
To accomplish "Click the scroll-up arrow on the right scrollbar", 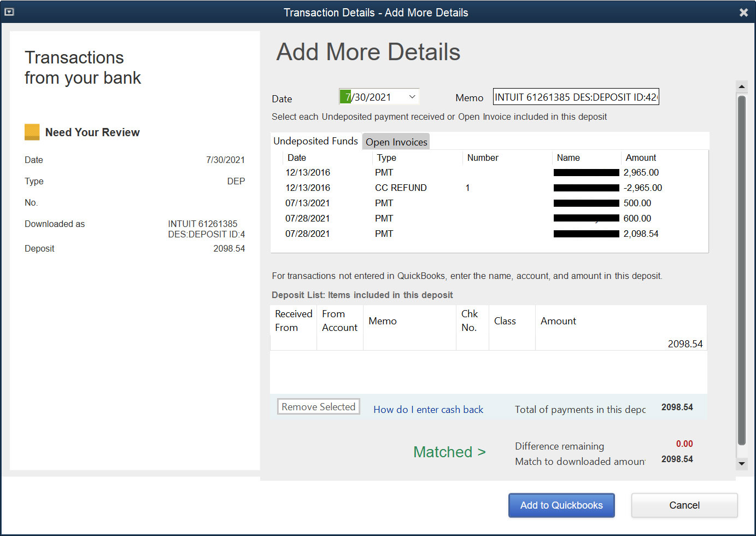I will point(742,86).
